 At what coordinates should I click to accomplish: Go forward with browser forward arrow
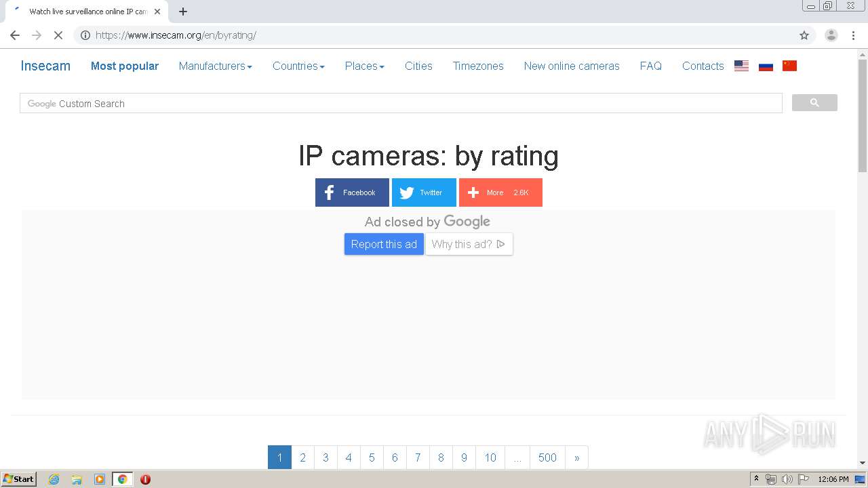(37, 35)
